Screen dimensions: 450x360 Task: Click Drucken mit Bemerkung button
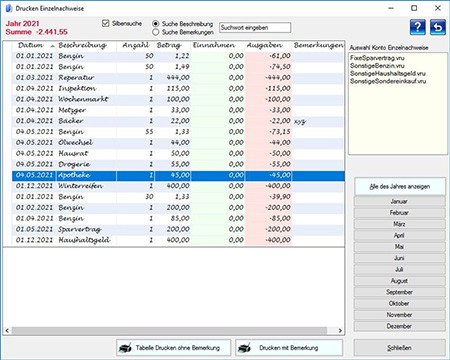point(289,348)
